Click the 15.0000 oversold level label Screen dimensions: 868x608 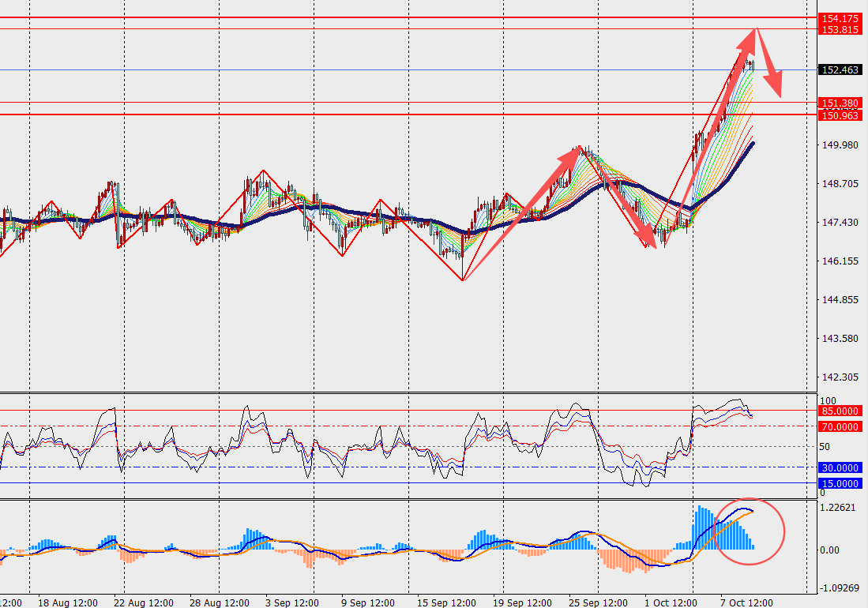840,483
